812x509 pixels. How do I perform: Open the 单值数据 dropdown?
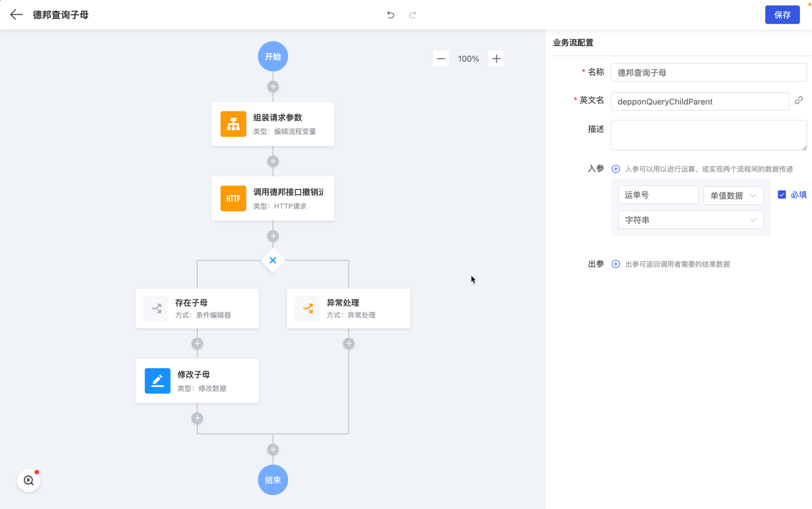[x=734, y=195]
